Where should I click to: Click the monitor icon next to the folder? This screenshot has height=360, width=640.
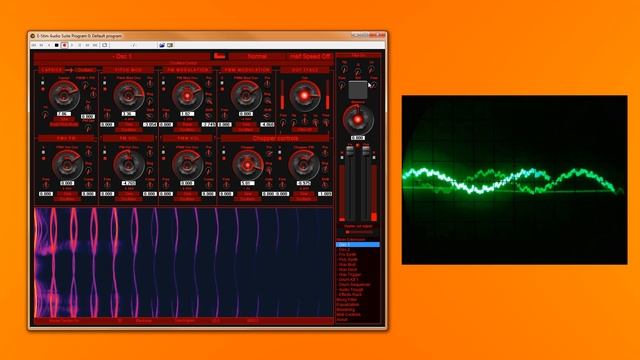170,45
